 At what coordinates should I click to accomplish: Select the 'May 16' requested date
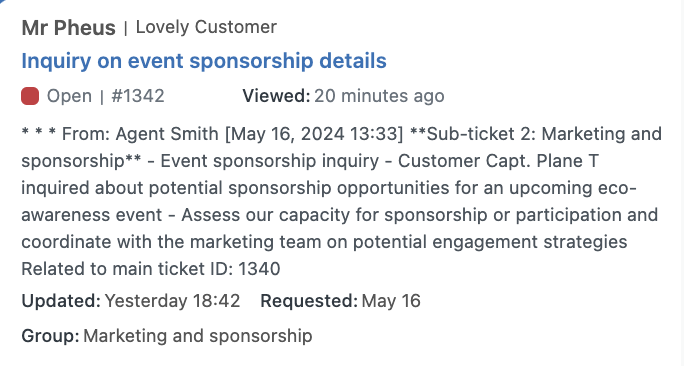pyautogui.click(x=391, y=301)
